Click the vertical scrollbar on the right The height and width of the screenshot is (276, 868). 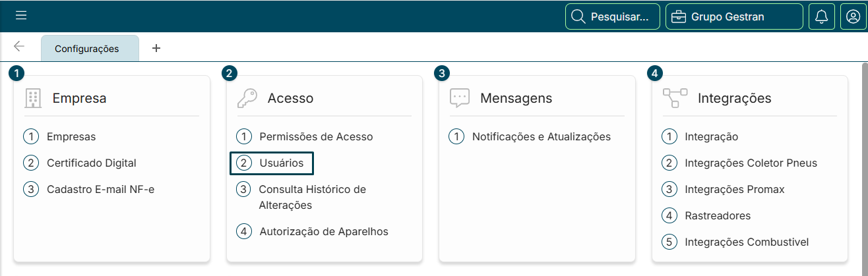864,165
